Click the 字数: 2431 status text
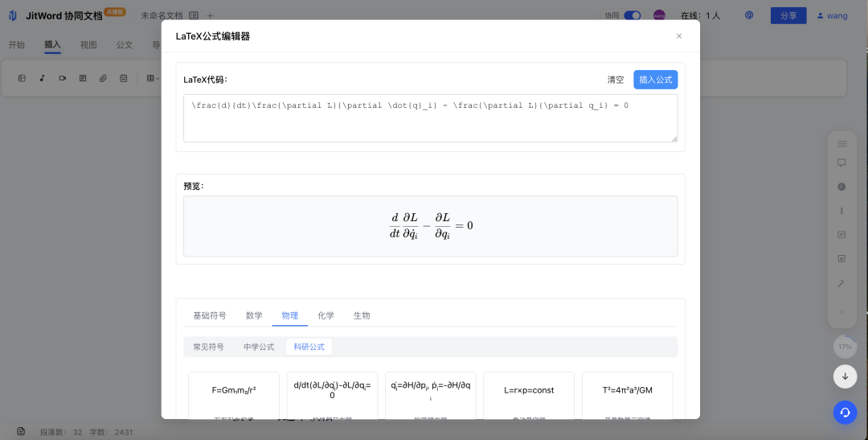This screenshot has width=868, height=440. point(111,432)
